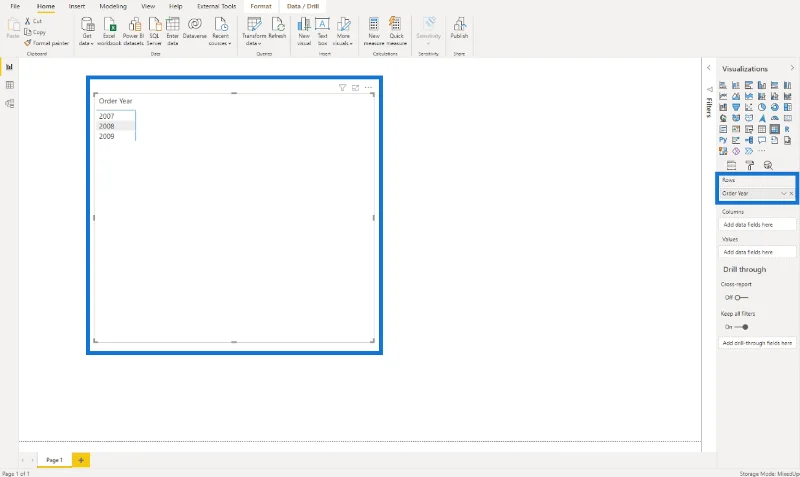Remove Order Year field from Rows
The height and width of the screenshot is (477, 800).
point(791,193)
